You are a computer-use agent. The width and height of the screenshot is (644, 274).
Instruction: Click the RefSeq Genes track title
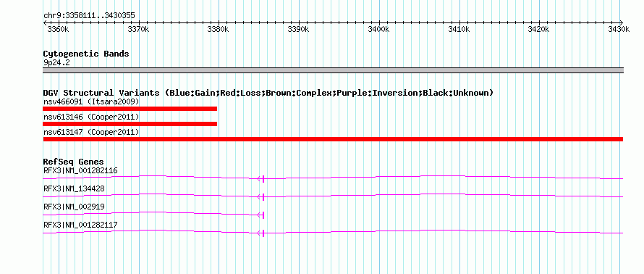click(74, 162)
